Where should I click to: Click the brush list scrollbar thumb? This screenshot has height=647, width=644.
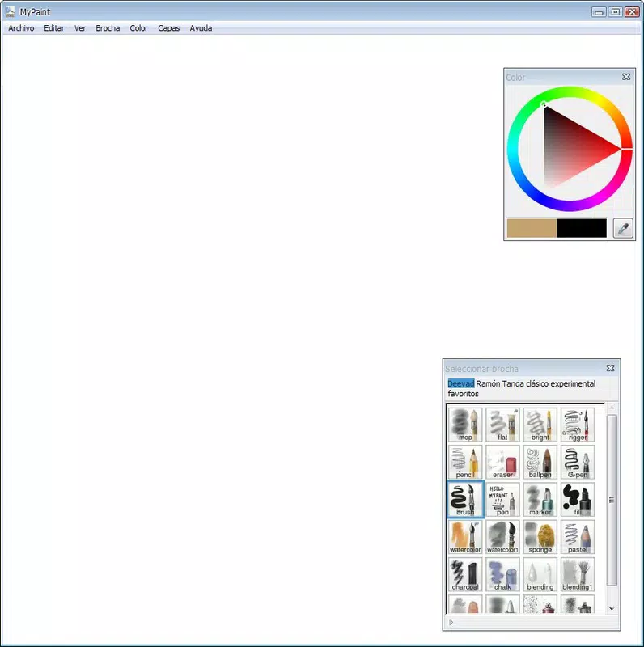[612, 500]
